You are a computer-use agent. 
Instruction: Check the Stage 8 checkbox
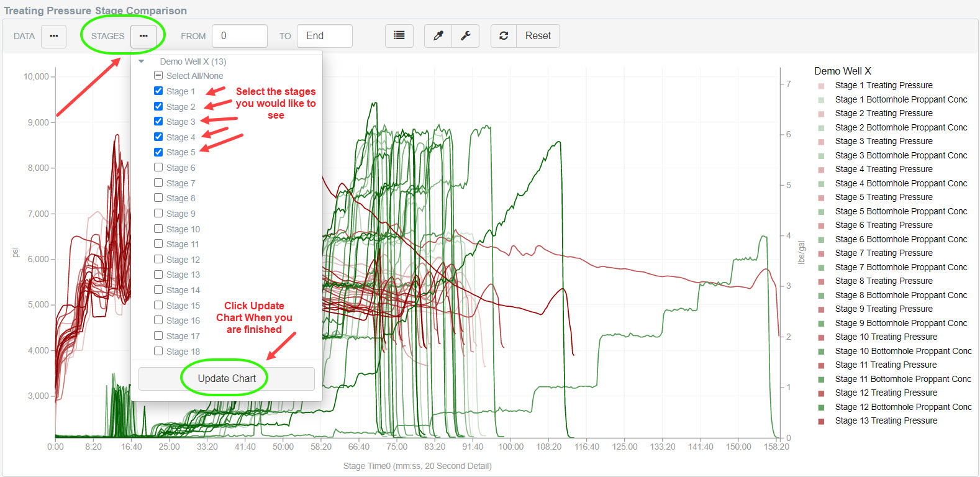click(158, 198)
